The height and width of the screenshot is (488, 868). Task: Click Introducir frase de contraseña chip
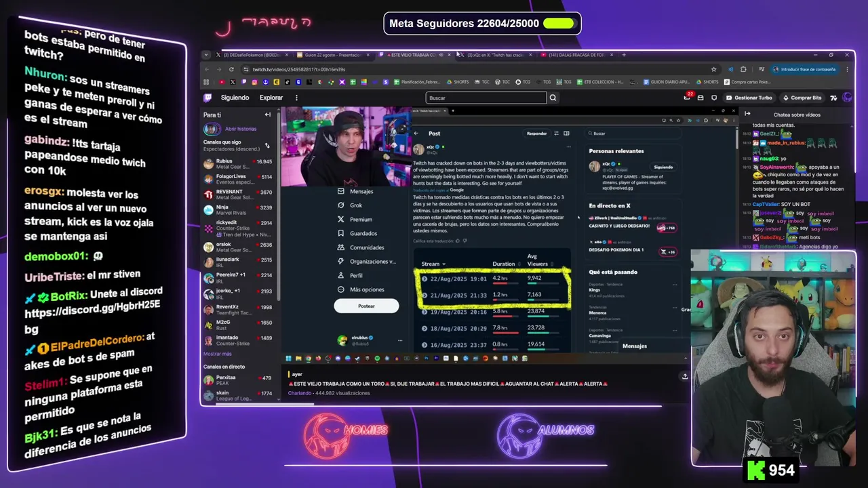coord(804,69)
